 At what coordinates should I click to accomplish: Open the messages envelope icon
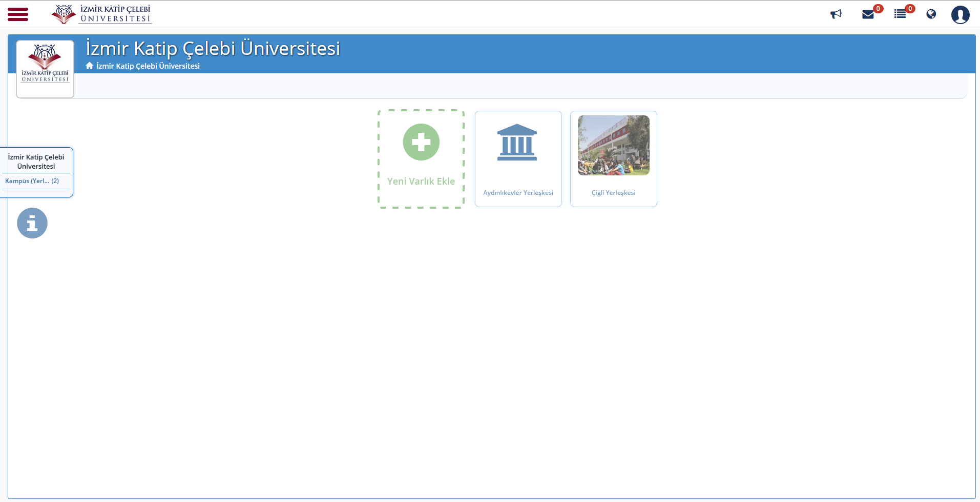(868, 14)
